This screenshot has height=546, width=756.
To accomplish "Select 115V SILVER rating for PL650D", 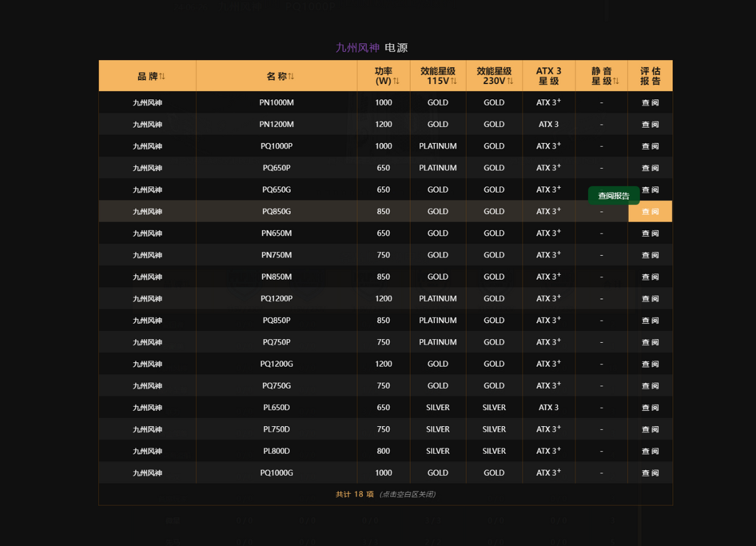I will [438, 407].
